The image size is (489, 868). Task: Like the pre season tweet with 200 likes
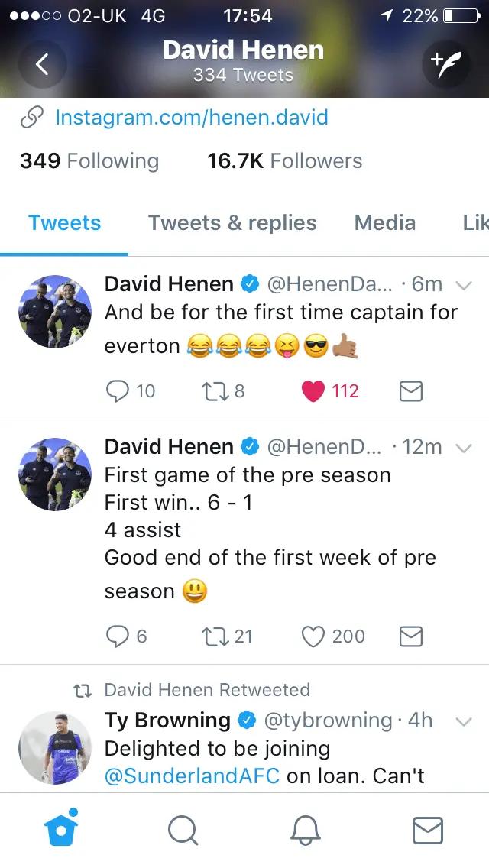313,636
